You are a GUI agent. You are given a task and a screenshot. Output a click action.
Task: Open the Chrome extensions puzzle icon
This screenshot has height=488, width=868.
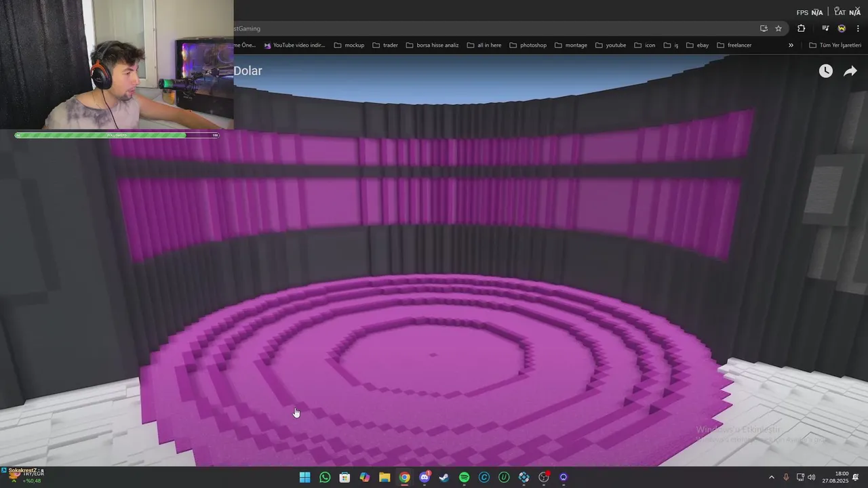point(801,28)
